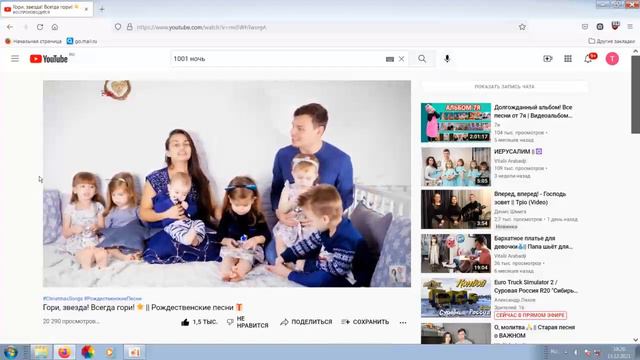Open the go.mail.ru bookmark
Image resolution: width=640 pixels, height=360 pixels.
(x=82, y=41)
